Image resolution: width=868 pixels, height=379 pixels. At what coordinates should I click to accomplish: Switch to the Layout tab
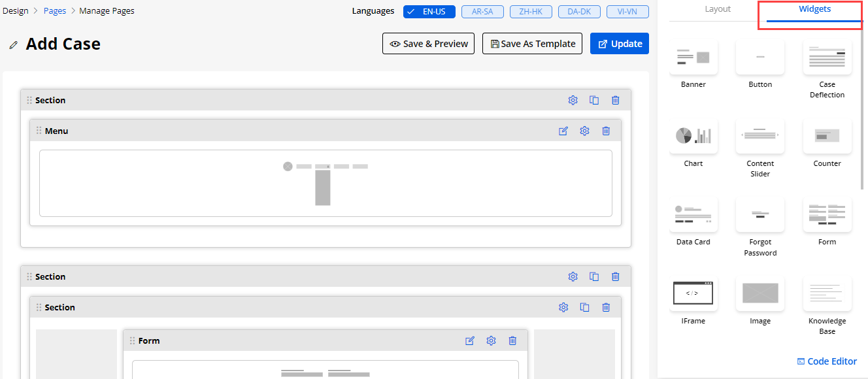(x=718, y=9)
